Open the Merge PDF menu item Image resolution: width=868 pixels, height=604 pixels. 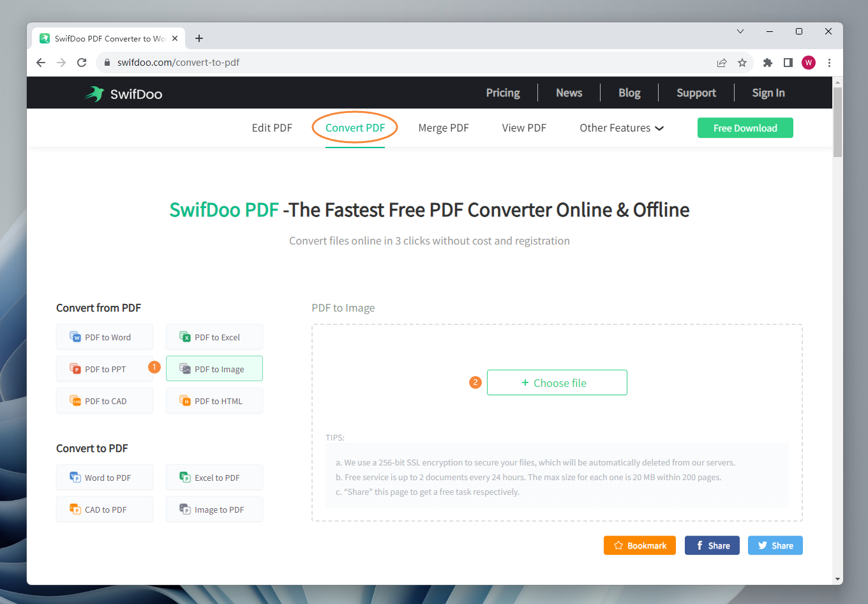pyautogui.click(x=444, y=128)
